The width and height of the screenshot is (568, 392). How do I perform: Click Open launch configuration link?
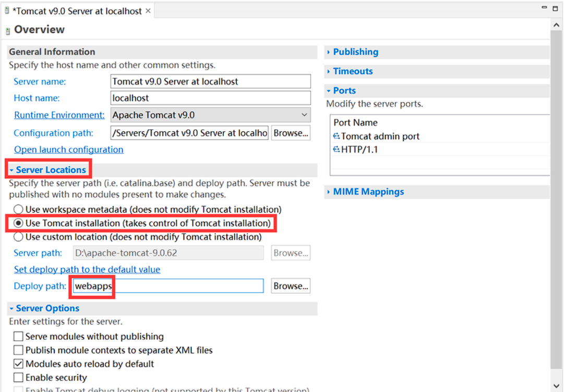[68, 150]
